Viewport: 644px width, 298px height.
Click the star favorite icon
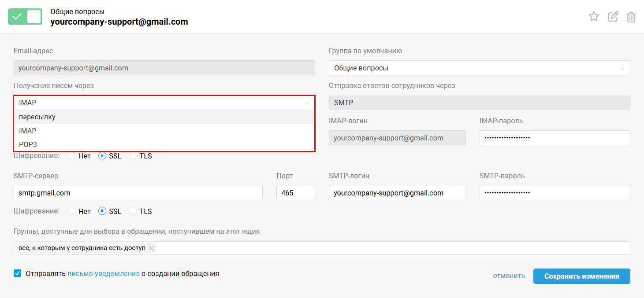pos(594,17)
